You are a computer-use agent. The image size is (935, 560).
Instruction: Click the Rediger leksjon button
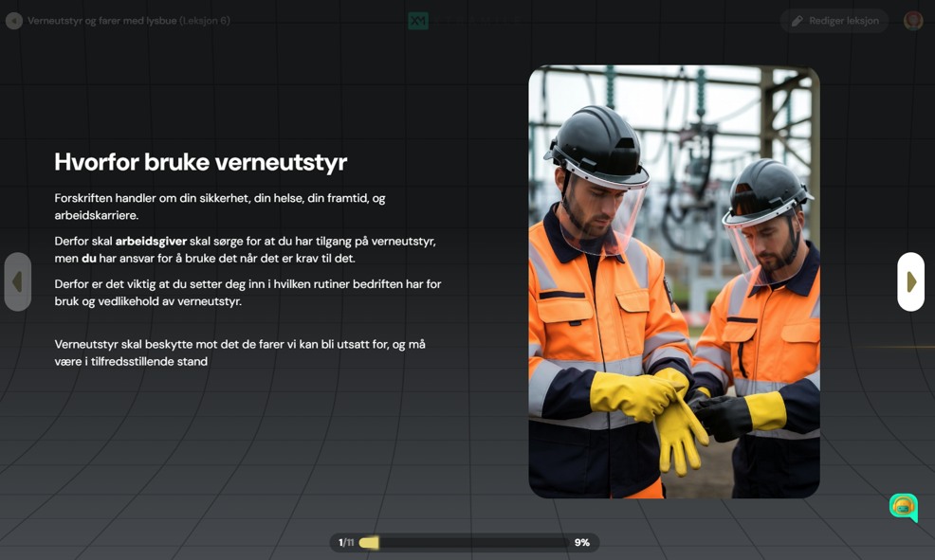click(834, 21)
